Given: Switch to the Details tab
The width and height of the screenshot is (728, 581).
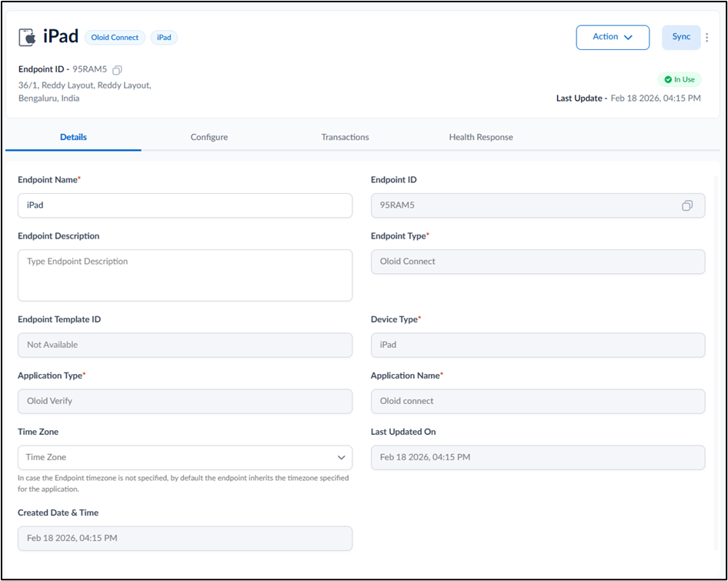Looking at the screenshot, I should pos(73,137).
